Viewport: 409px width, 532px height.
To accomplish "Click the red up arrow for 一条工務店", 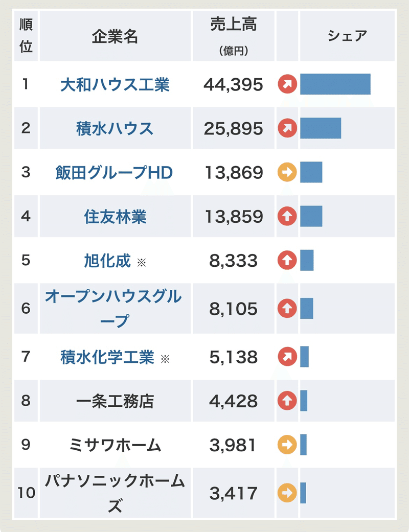I will tap(287, 401).
